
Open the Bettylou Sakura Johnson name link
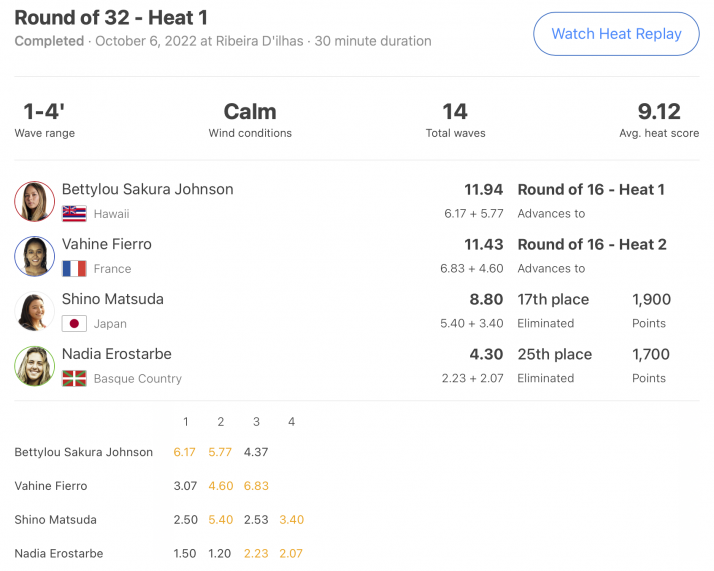148,189
